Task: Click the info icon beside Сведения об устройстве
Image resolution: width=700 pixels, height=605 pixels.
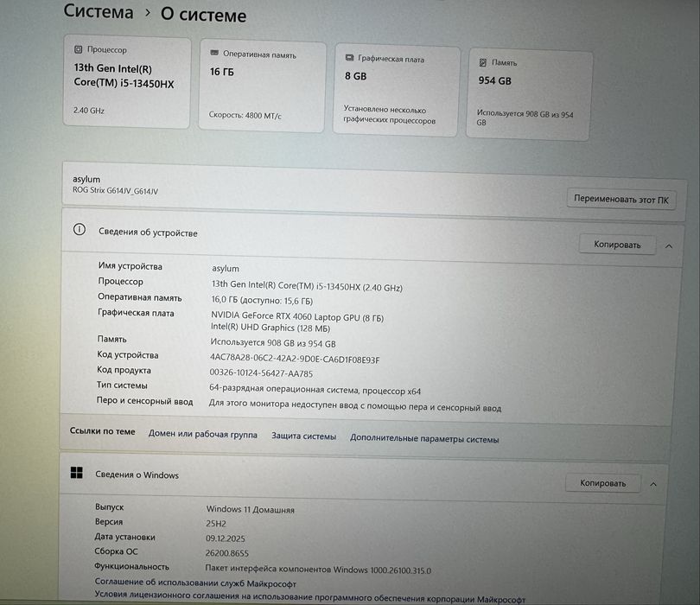Action: point(80,230)
